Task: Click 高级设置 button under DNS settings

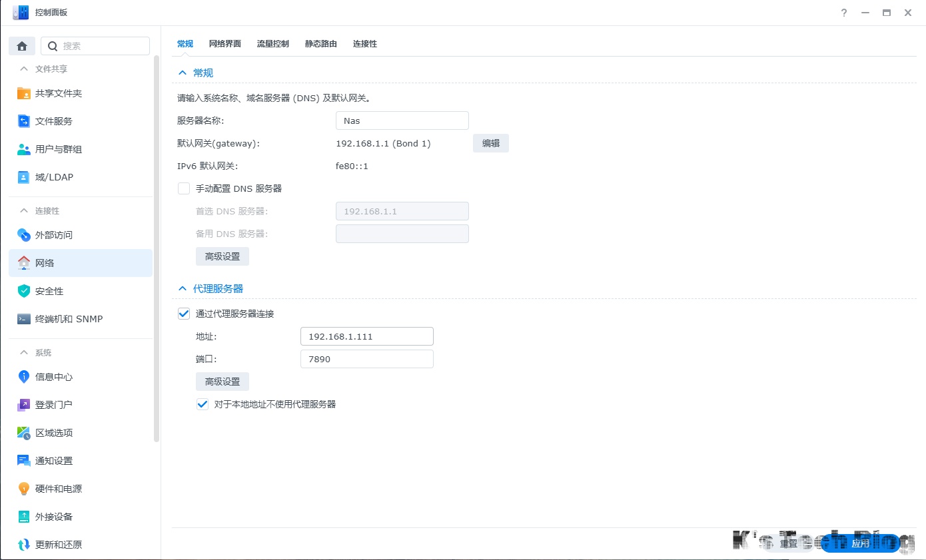Action: pyautogui.click(x=222, y=256)
